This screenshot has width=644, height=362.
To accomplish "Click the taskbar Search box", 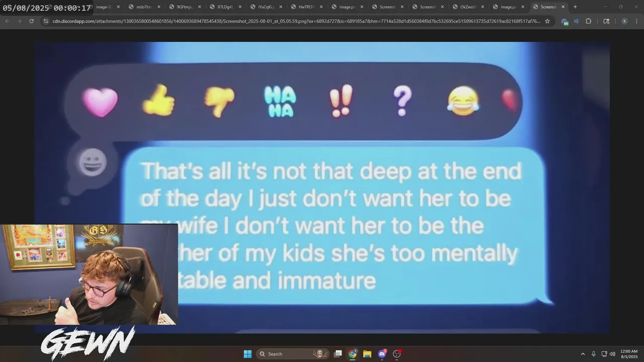I will pyautogui.click(x=293, y=354).
